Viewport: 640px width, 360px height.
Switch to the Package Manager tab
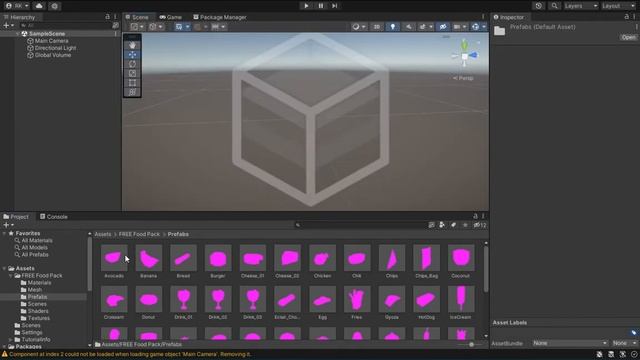point(220,17)
